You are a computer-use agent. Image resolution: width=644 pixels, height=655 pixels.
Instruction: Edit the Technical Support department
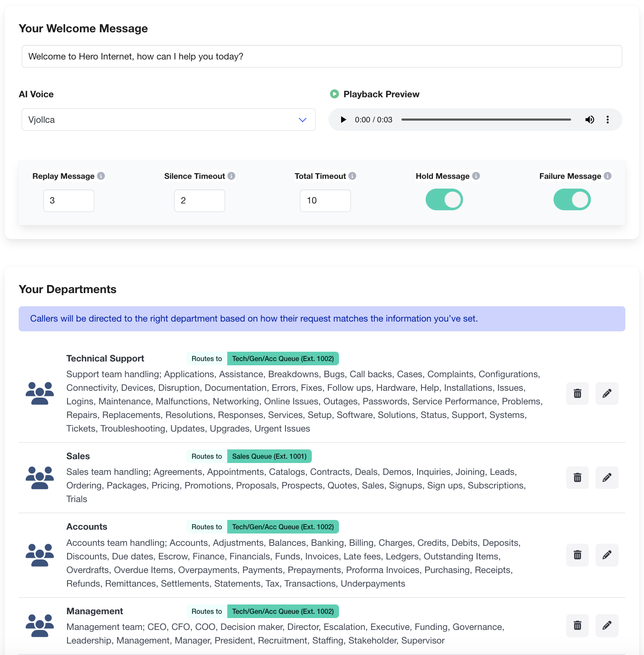607,393
